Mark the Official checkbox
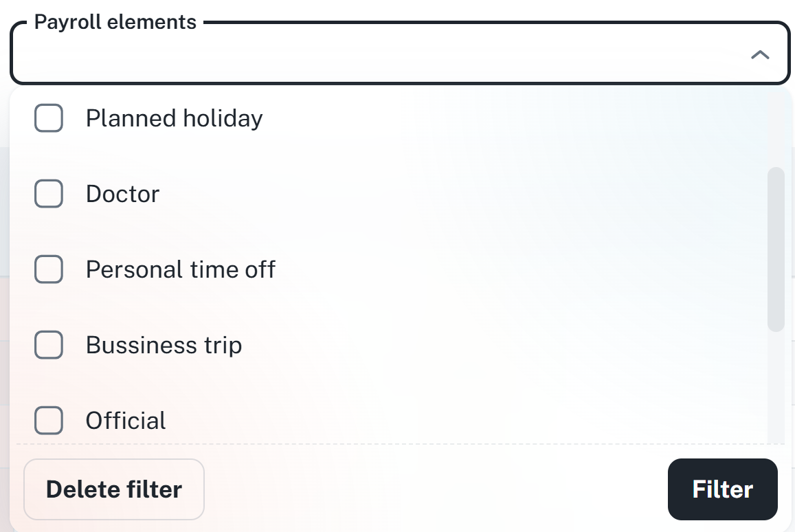 (49, 421)
